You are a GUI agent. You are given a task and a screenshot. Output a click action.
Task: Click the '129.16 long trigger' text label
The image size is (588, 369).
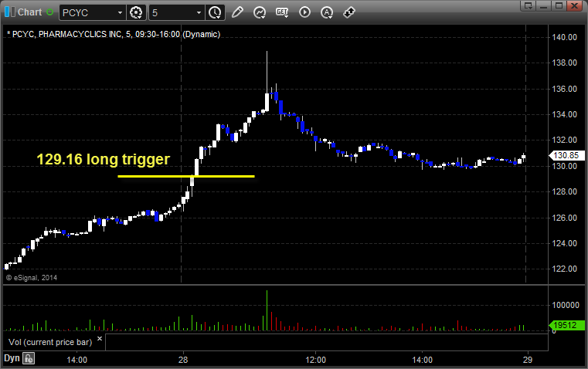click(103, 159)
